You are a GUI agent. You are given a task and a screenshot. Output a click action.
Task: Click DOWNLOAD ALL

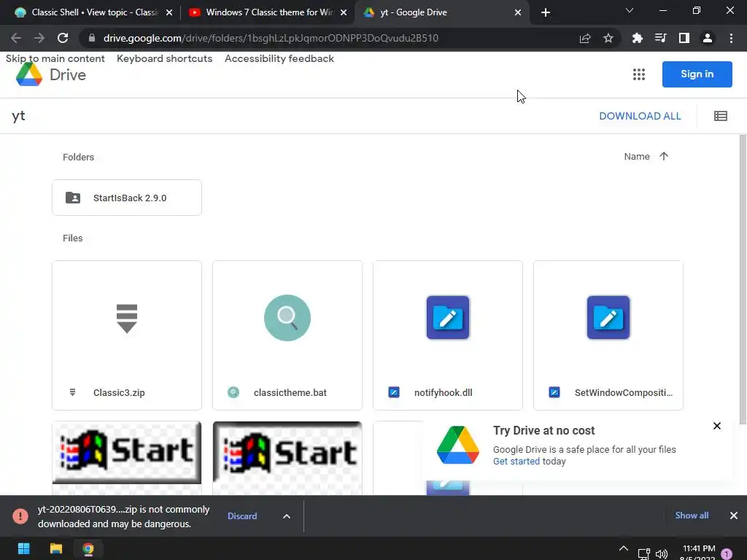click(640, 116)
